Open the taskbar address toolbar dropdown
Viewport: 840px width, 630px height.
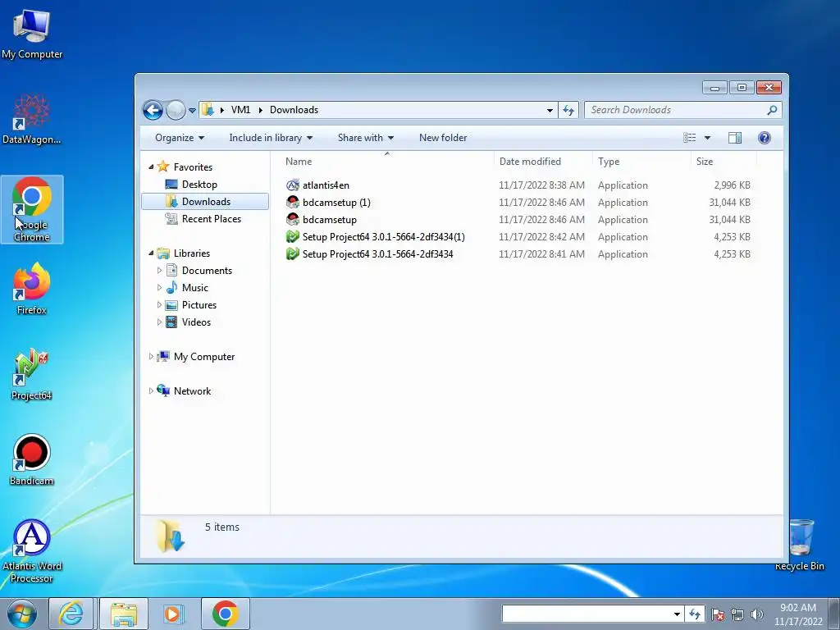click(x=677, y=614)
